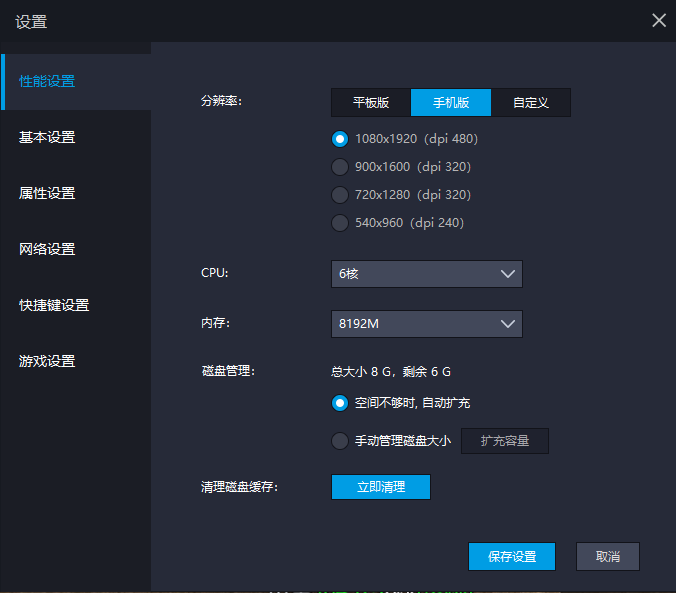The image size is (676, 593).
Task: Select 900x1600 (dpi 320) resolution
Action: click(x=340, y=167)
